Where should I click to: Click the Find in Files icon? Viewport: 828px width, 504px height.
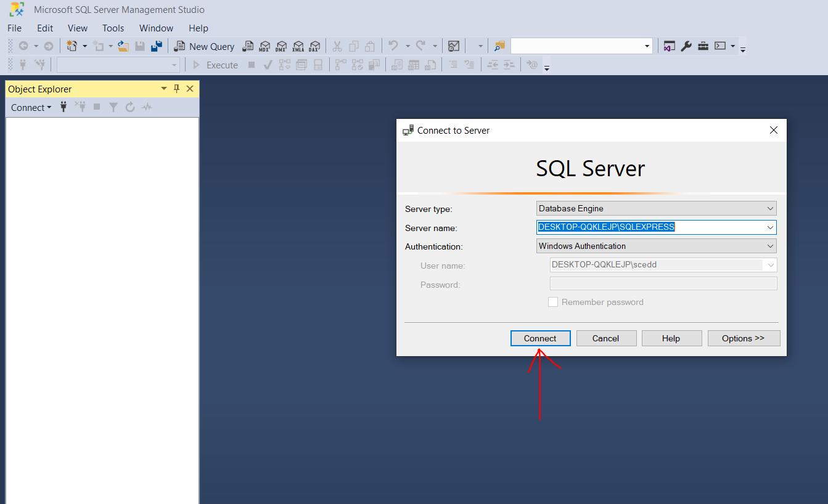click(499, 46)
